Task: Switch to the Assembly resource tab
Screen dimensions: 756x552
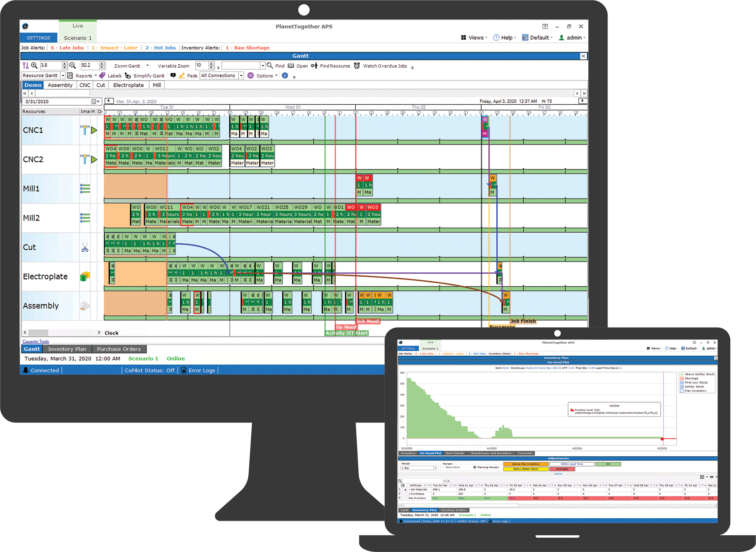Action: tap(60, 85)
